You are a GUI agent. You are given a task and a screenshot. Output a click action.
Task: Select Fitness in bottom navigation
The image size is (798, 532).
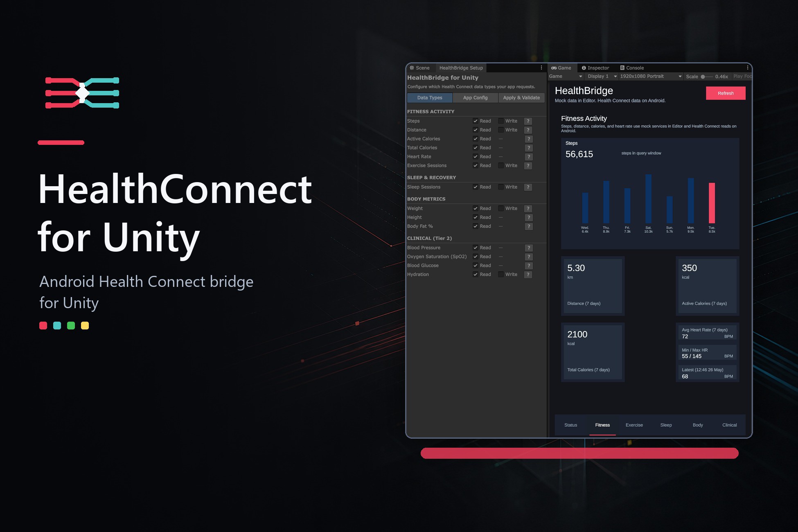(602, 425)
